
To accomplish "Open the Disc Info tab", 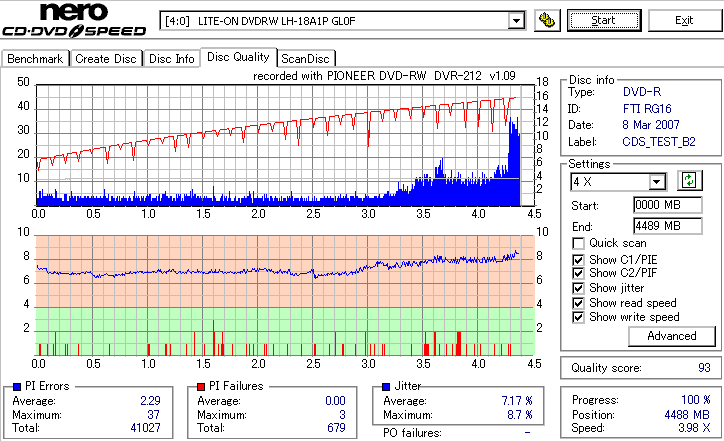I will 171,59.
